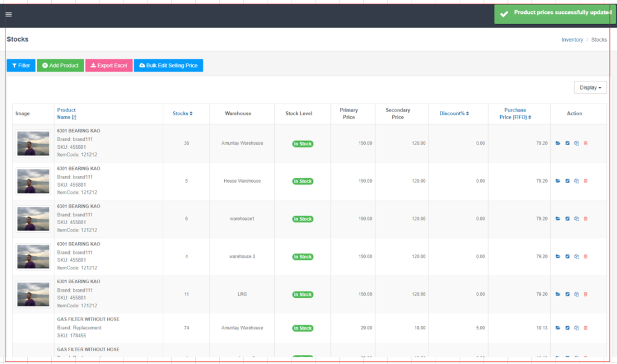Edit the Gas Filter Amuntay Warehouse entry
This screenshot has width=617, height=364.
point(567,328)
